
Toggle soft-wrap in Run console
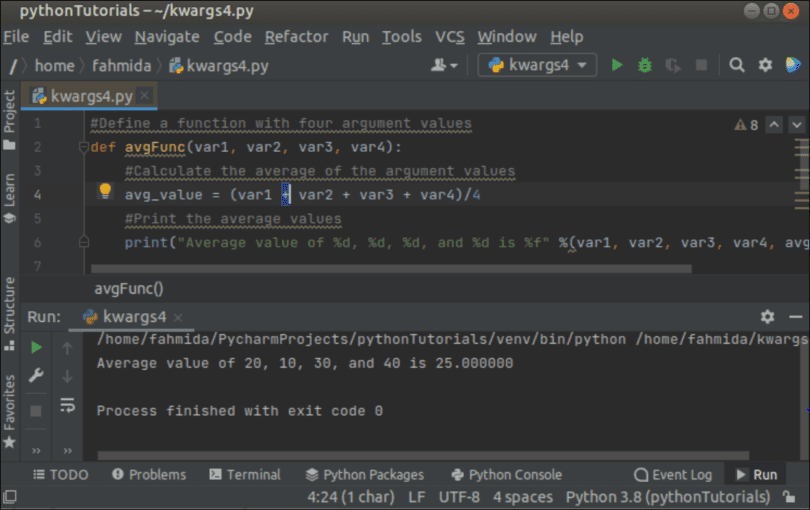68,405
